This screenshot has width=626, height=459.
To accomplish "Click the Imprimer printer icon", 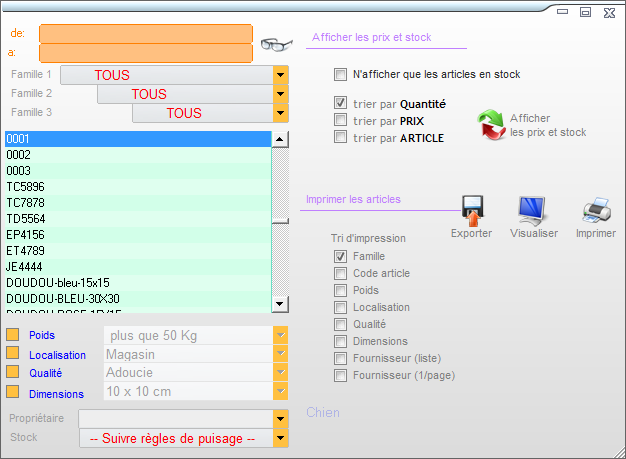I will pyautogui.click(x=596, y=210).
